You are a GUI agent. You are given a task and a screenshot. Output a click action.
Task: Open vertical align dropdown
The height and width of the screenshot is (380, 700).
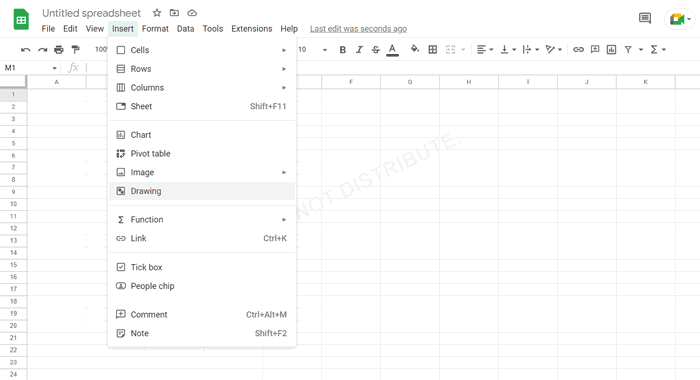508,50
